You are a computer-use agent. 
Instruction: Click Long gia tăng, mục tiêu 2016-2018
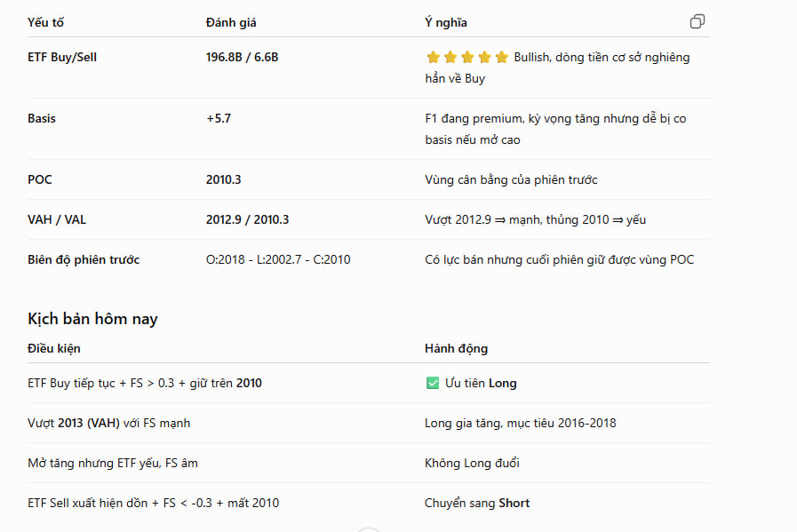520,423
